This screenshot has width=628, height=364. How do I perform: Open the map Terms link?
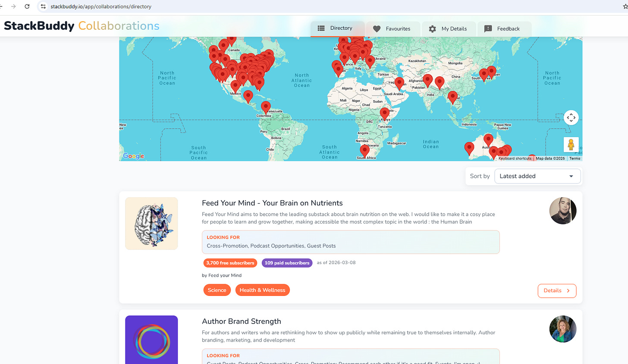[575, 159]
